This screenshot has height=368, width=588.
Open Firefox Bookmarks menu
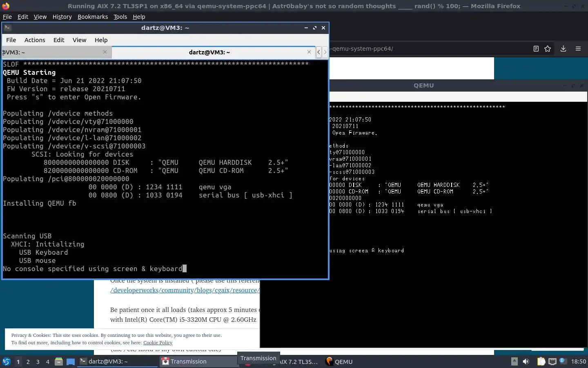click(x=93, y=17)
